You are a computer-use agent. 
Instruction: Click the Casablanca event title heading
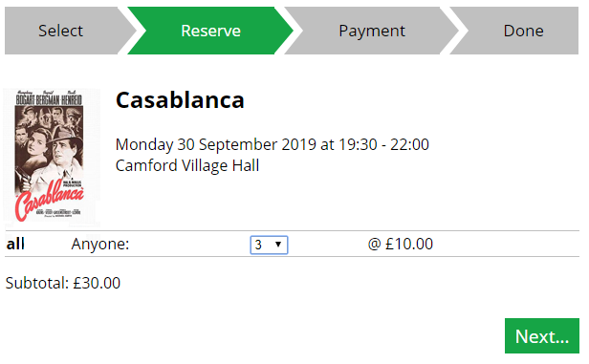pos(180,99)
